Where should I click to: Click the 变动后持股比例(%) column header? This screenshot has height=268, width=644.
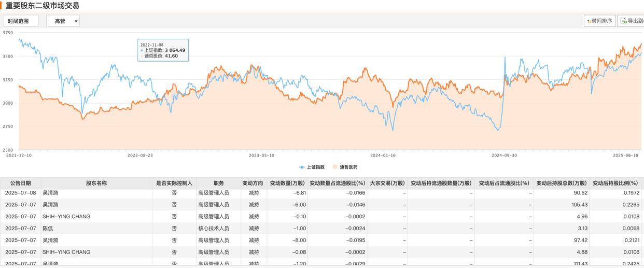pyautogui.click(x=615, y=183)
